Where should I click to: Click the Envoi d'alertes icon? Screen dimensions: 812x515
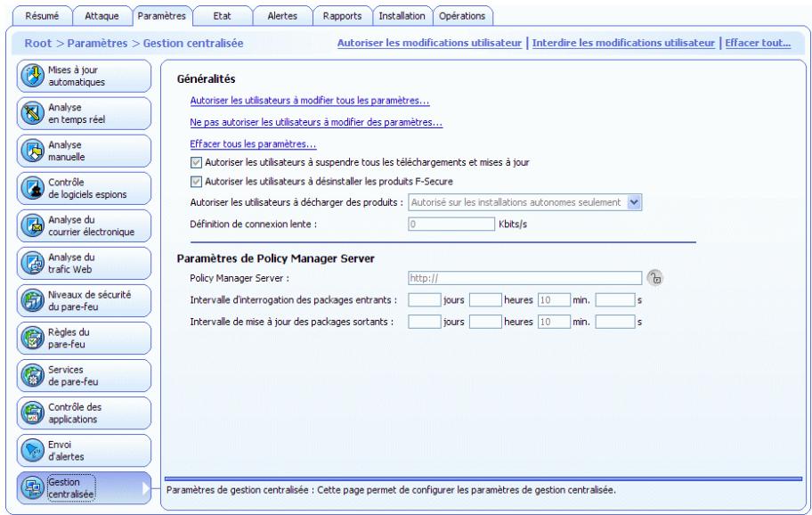(x=32, y=450)
